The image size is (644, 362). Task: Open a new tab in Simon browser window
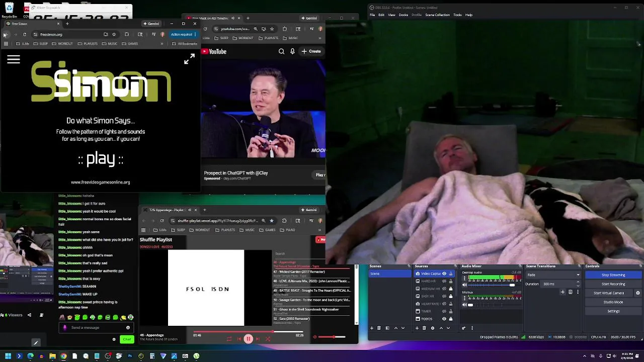click(x=67, y=24)
